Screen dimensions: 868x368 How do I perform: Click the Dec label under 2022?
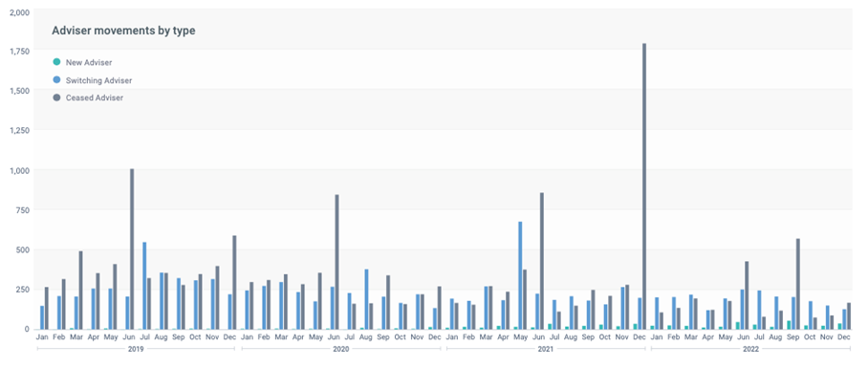(845, 337)
